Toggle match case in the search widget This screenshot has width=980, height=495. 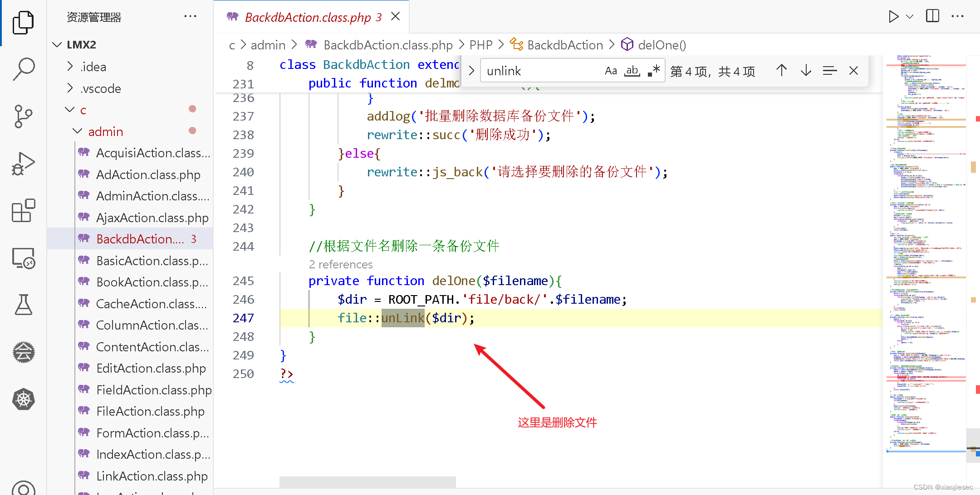611,70
